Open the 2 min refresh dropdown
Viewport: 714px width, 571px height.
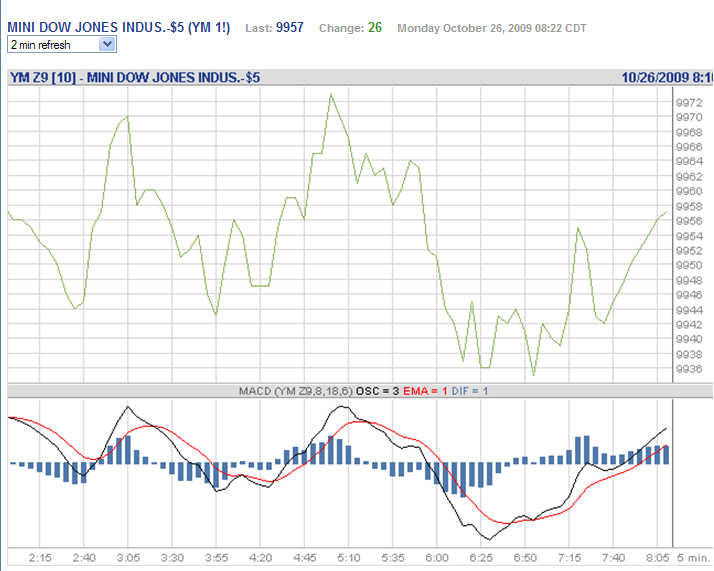click(62, 45)
